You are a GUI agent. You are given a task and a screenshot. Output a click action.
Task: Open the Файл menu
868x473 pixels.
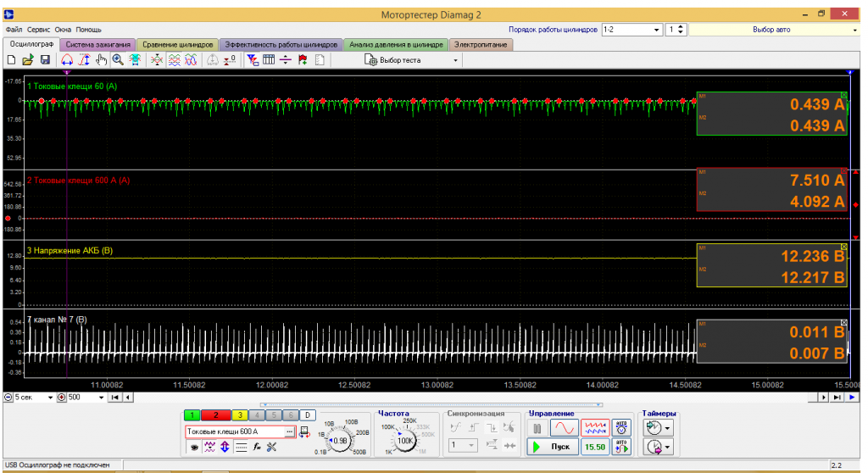(14, 30)
